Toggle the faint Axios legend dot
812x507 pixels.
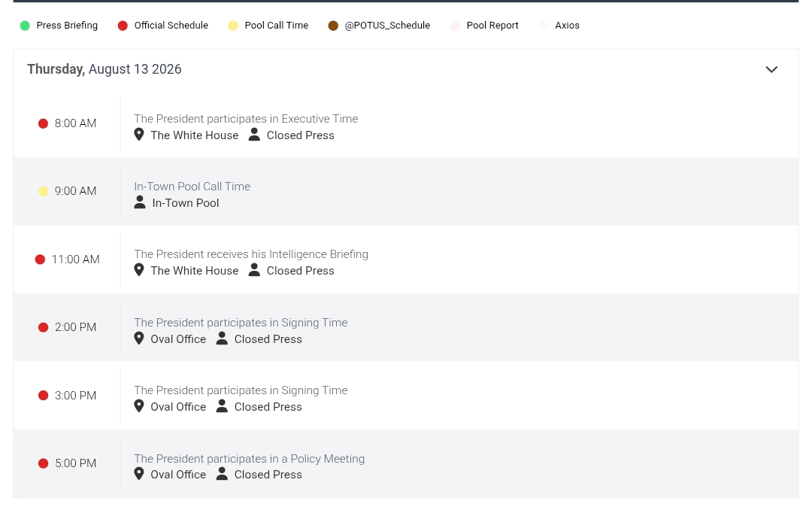pos(544,26)
